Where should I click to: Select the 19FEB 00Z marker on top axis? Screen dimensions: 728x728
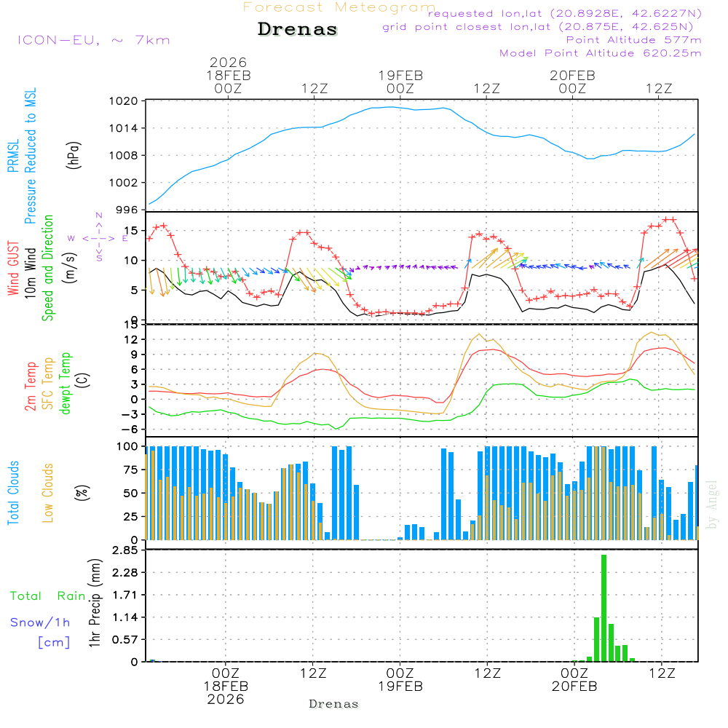(400, 82)
